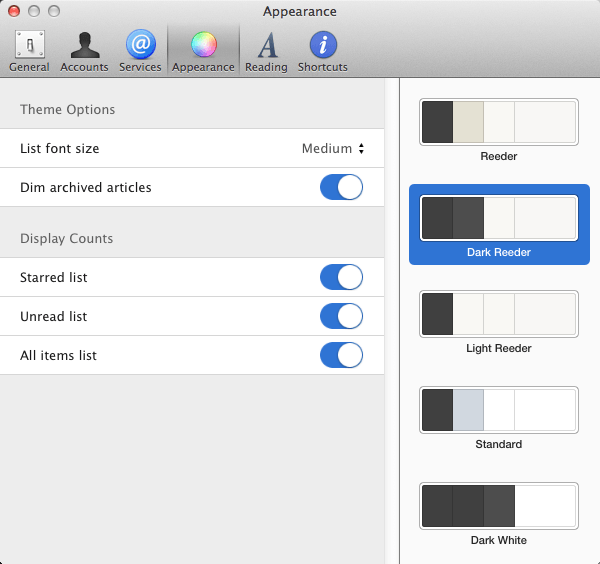This screenshot has height=564, width=600.
Task: Switch to the Services tab label
Action: coord(140,67)
